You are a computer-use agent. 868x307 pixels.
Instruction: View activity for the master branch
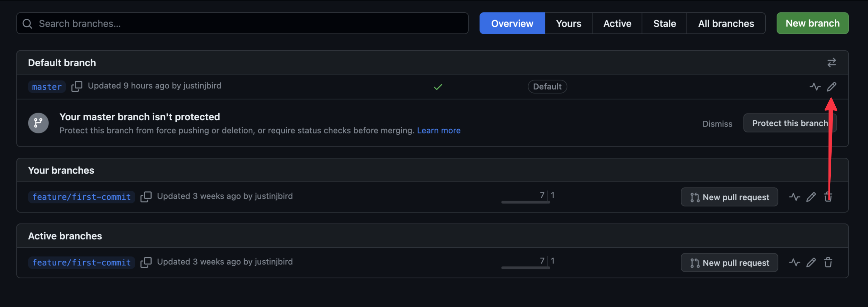pyautogui.click(x=815, y=86)
